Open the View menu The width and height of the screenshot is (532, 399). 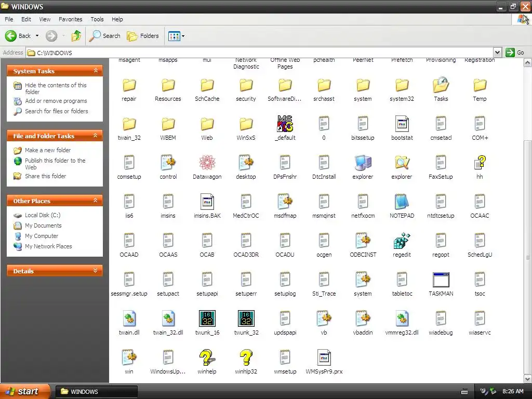45,19
